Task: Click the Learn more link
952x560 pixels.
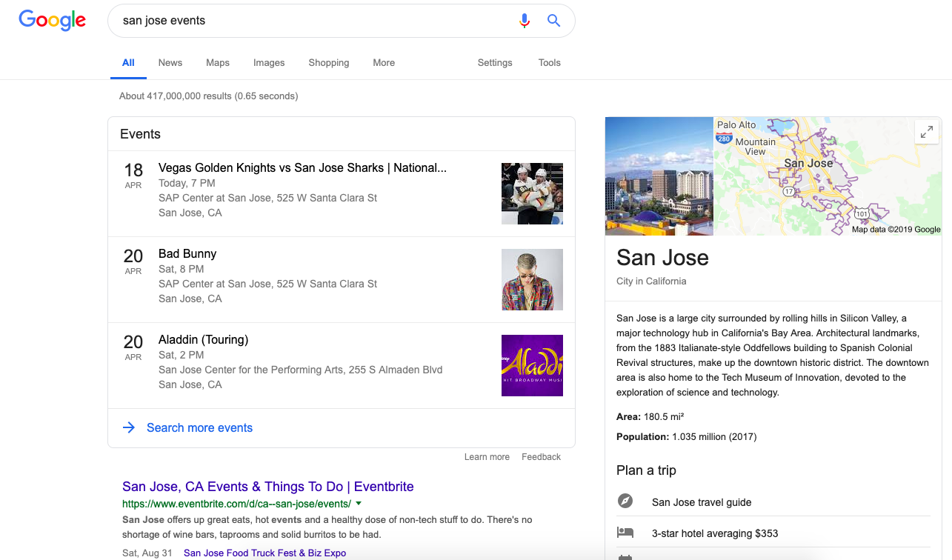Action: click(x=487, y=456)
